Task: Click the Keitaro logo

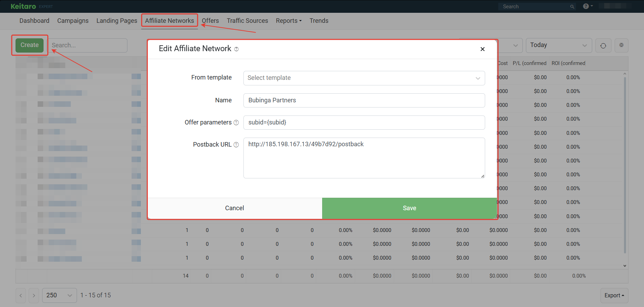Action: [x=23, y=7]
